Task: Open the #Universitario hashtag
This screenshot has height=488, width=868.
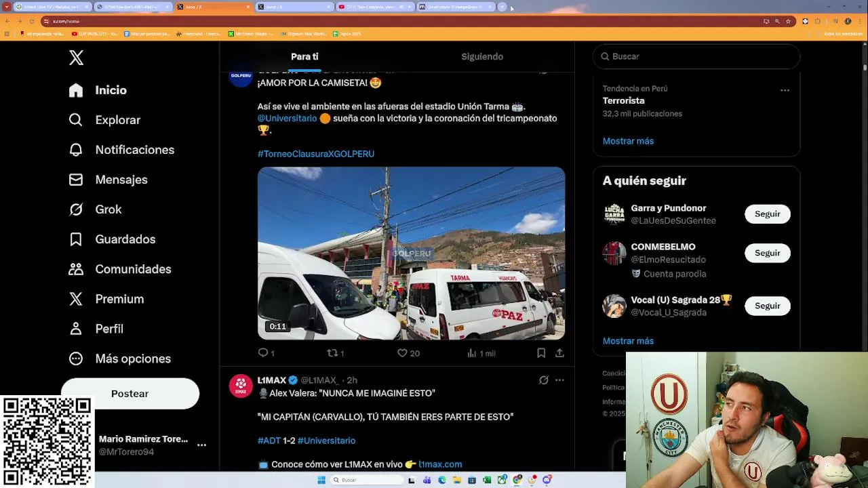Action: click(326, 441)
